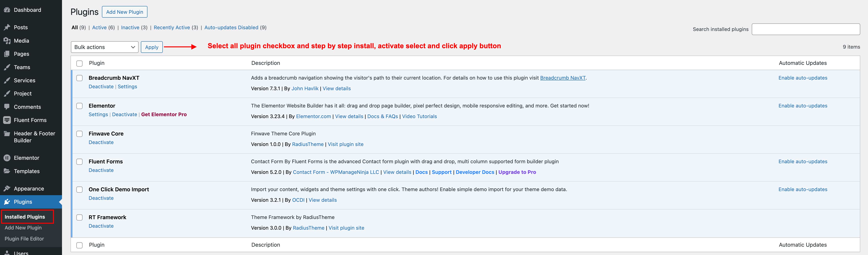
Task: Tick the One Click Demo Import checkbox
Action: [79, 189]
